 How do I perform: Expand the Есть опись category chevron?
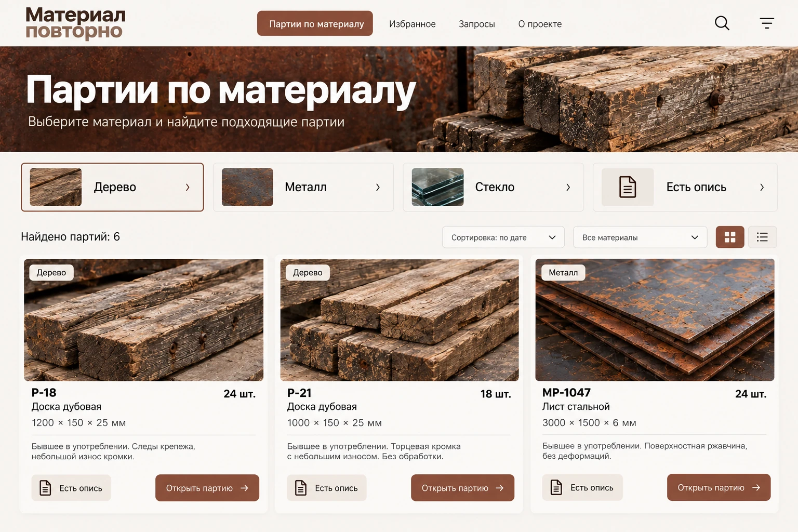click(x=762, y=187)
